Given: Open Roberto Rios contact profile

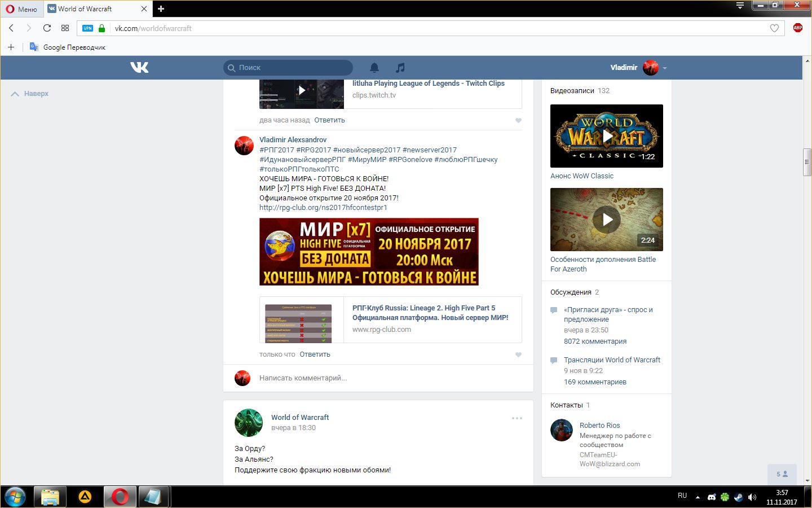Looking at the screenshot, I should pos(599,426).
